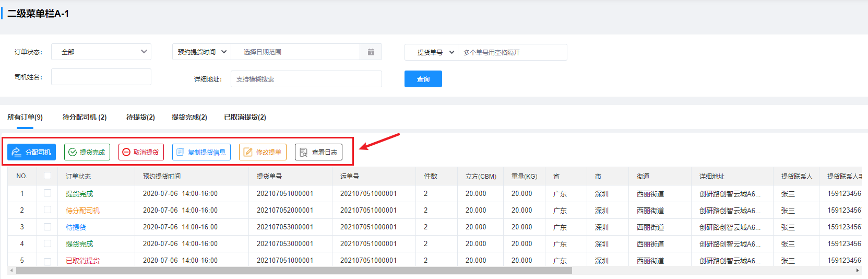Image resolution: width=868 pixels, height=279 pixels.
Task: Toggle the select-all checkbox in table header
Action: (47, 176)
